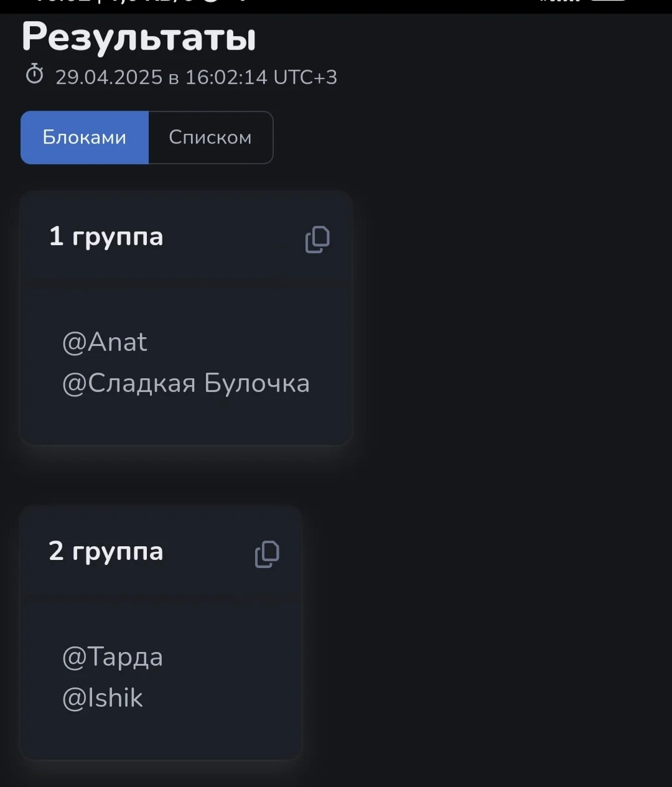
Task: Open the @Сладкая Булочка mention
Action: click(x=185, y=383)
